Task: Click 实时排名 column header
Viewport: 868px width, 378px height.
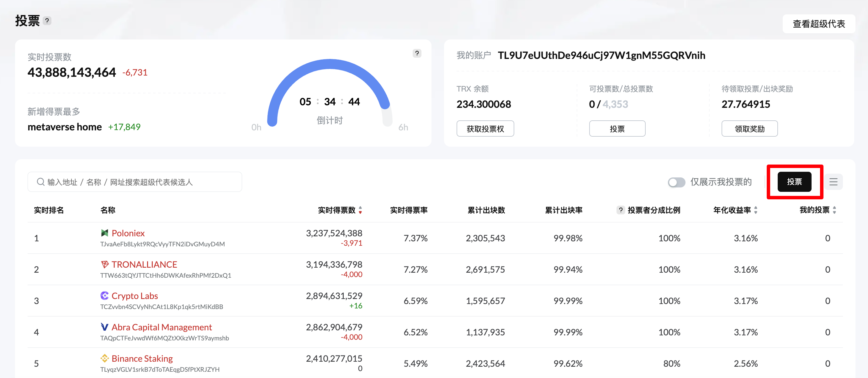Action: click(x=49, y=210)
